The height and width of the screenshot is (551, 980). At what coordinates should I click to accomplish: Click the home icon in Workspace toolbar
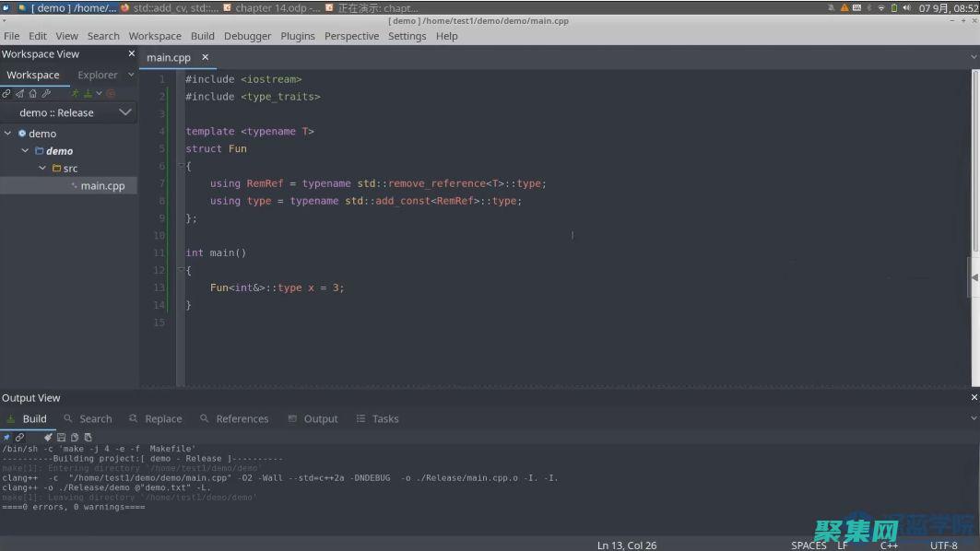pyautogui.click(x=33, y=93)
